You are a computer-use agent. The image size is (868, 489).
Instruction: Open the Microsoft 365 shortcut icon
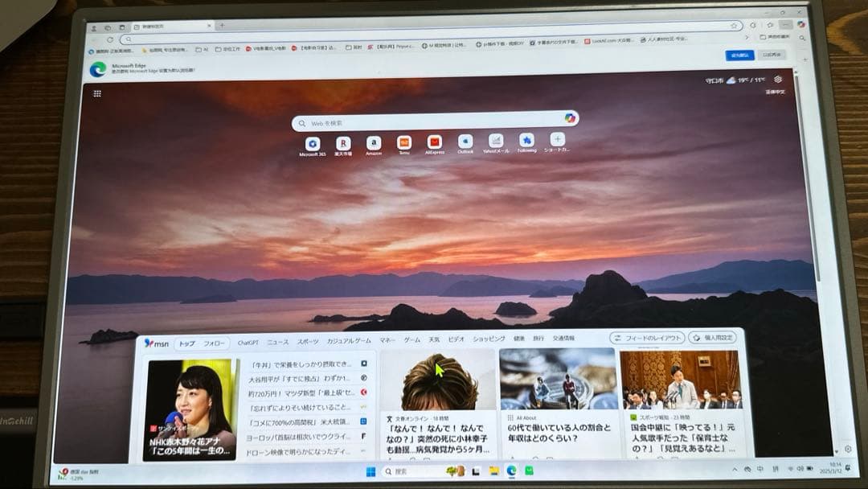pos(312,145)
